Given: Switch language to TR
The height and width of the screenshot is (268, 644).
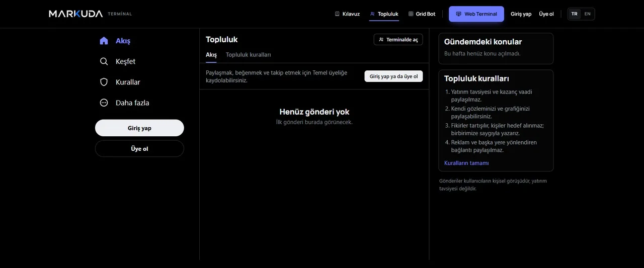Looking at the screenshot, I should tap(575, 14).
